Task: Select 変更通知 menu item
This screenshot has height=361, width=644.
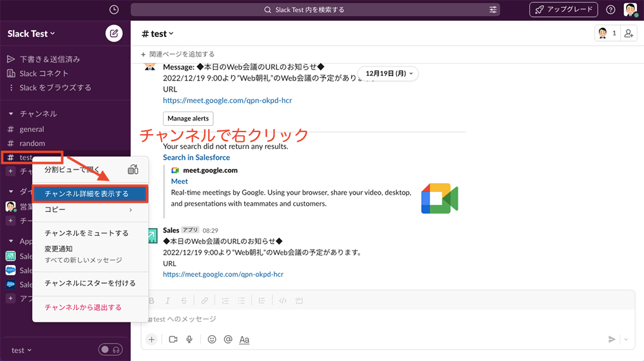Action: (x=90, y=255)
